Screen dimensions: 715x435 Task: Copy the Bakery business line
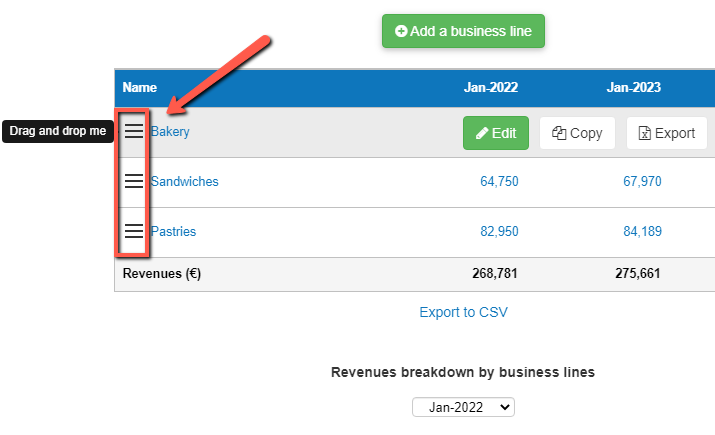[x=577, y=133]
